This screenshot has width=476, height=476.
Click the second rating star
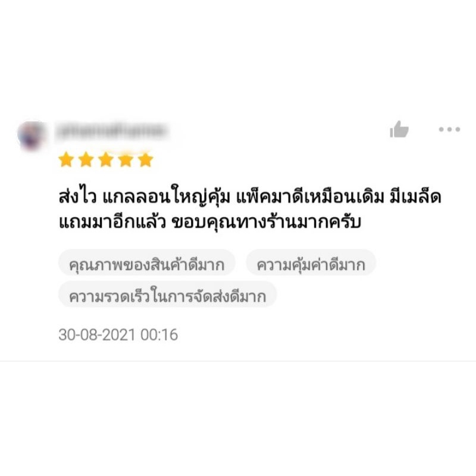click(x=86, y=159)
